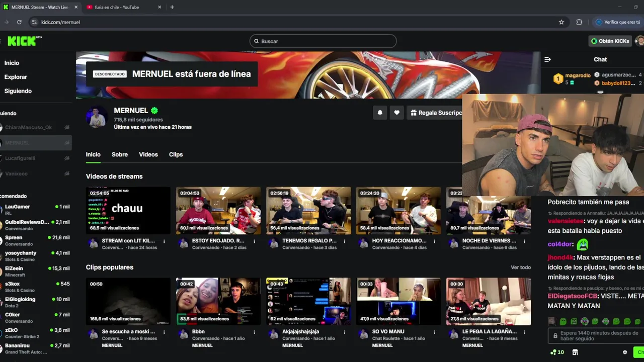Open options menu for TENEMOS REGALO video
The height and width of the screenshot is (362, 644).
[345, 241]
